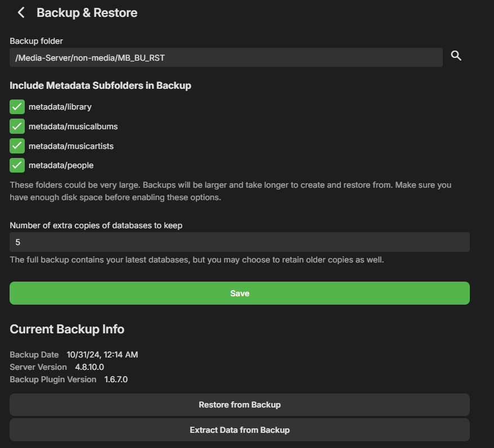Image resolution: width=494 pixels, height=448 pixels.
Task: Toggle the metadata/people checkbox
Action: (17, 165)
